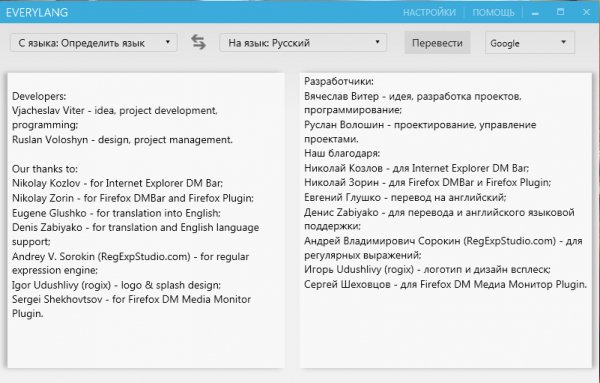Click 'Developers:' line in source text

pos(39,96)
